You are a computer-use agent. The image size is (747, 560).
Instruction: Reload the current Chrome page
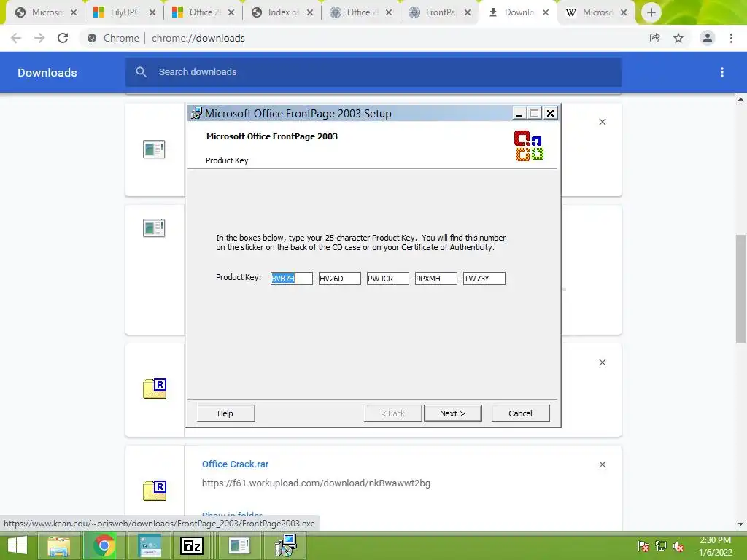point(63,38)
